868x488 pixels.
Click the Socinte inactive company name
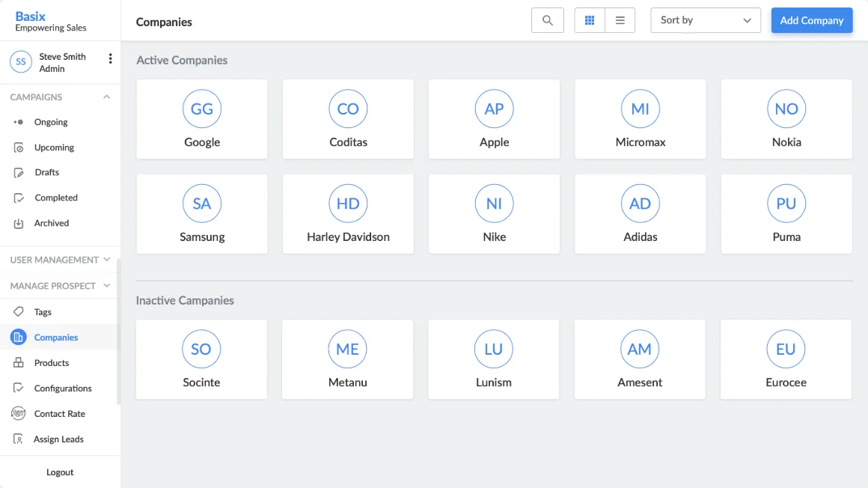[x=201, y=382]
